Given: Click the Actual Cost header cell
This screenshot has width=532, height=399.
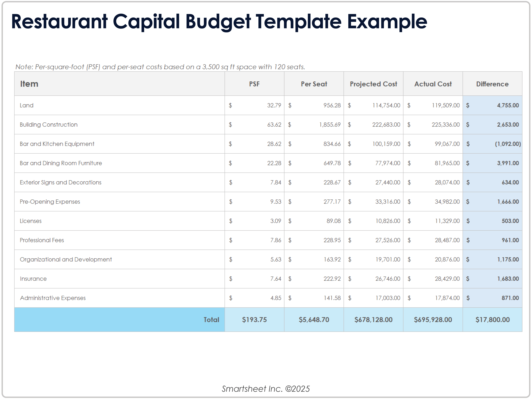Looking at the screenshot, I should [433, 84].
